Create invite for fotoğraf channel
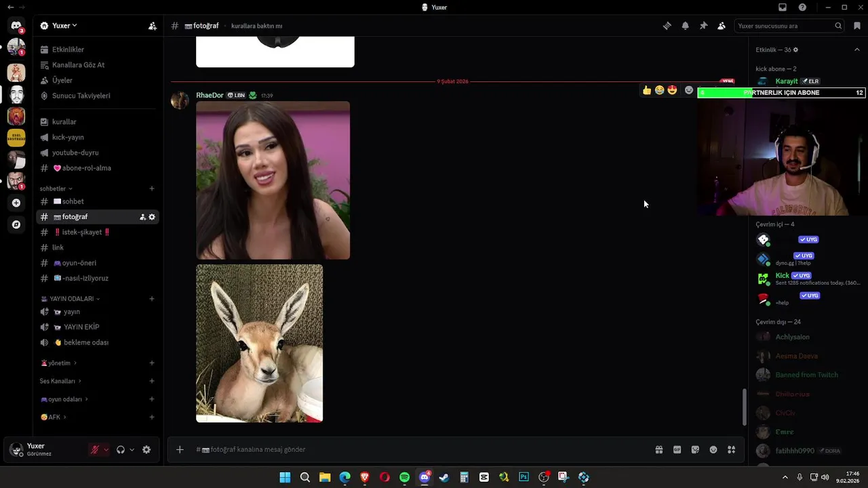Viewport: 868px width, 488px height. click(142, 217)
